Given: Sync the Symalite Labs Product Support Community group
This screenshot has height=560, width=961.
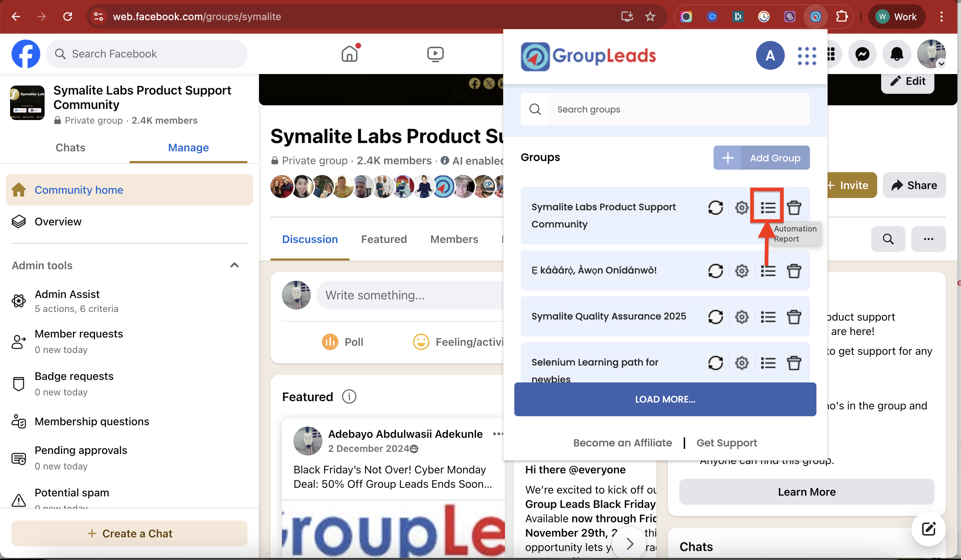Looking at the screenshot, I should [x=715, y=208].
